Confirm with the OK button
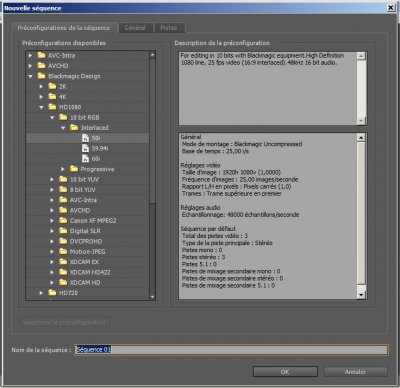 [x=285, y=371]
